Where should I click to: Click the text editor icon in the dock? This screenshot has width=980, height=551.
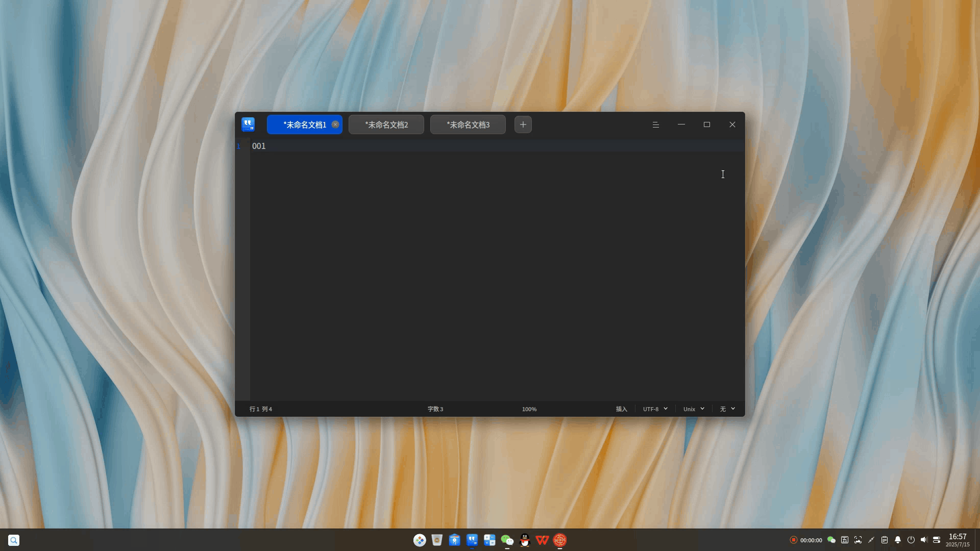[x=472, y=540]
